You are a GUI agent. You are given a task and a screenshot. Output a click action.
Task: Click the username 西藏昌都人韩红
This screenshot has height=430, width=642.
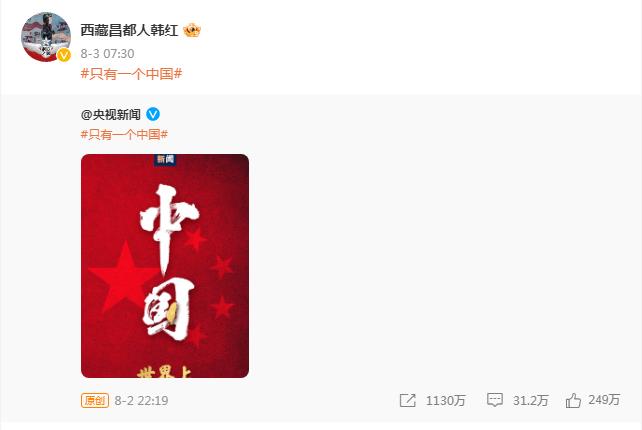coord(129,30)
